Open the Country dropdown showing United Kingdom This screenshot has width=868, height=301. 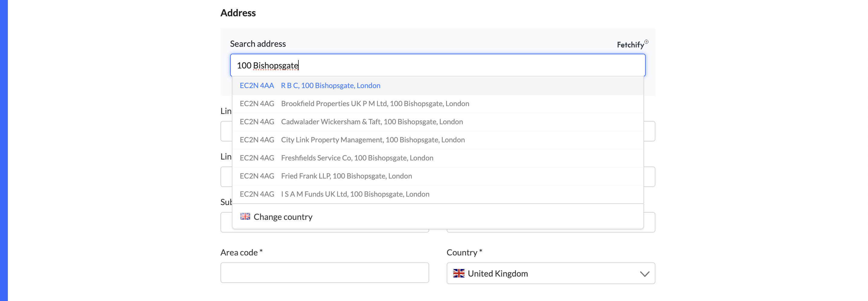point(551,274)
